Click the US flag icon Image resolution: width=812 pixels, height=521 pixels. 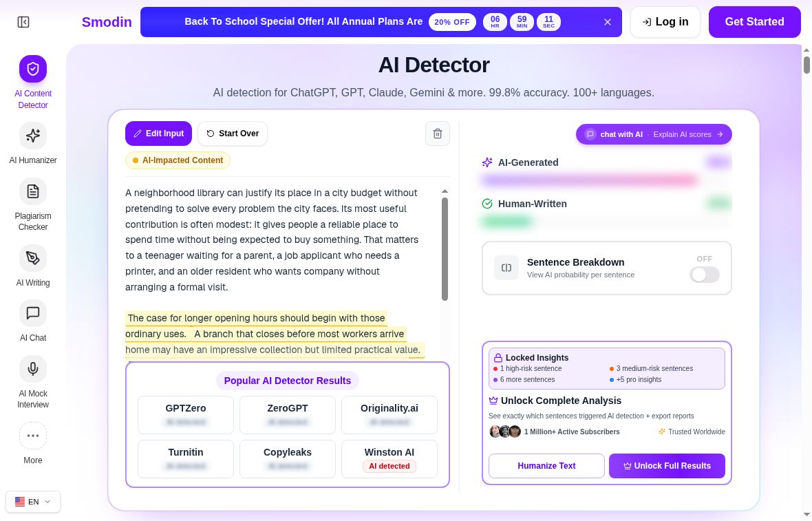20,501
